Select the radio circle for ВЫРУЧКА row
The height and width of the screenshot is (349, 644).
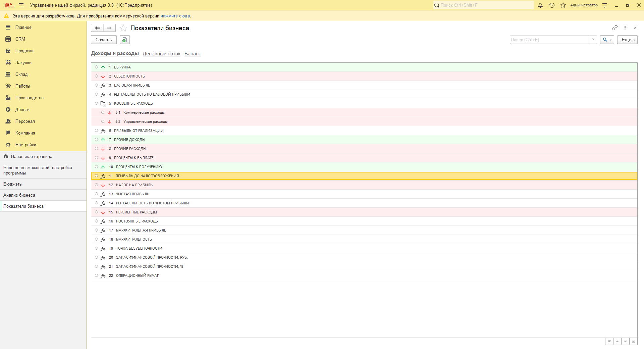96,67
